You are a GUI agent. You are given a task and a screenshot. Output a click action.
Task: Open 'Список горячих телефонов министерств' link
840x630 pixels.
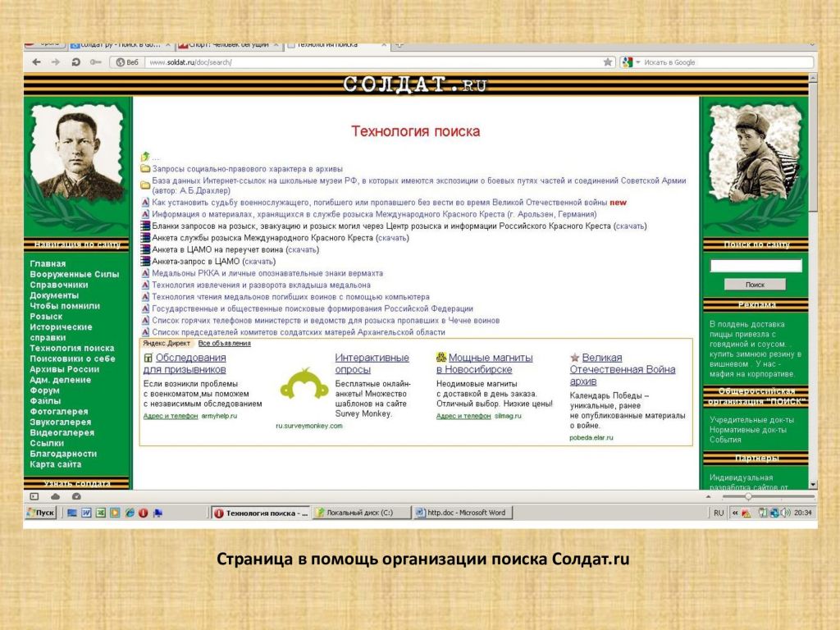coord(326,321)
